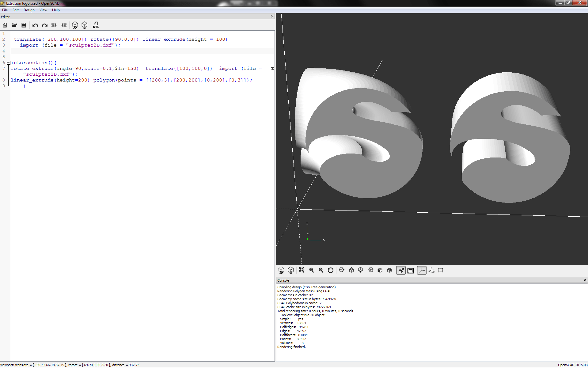Preview the design from the editor toolbar
588x368 pixels.
click(x=75, y=25)
